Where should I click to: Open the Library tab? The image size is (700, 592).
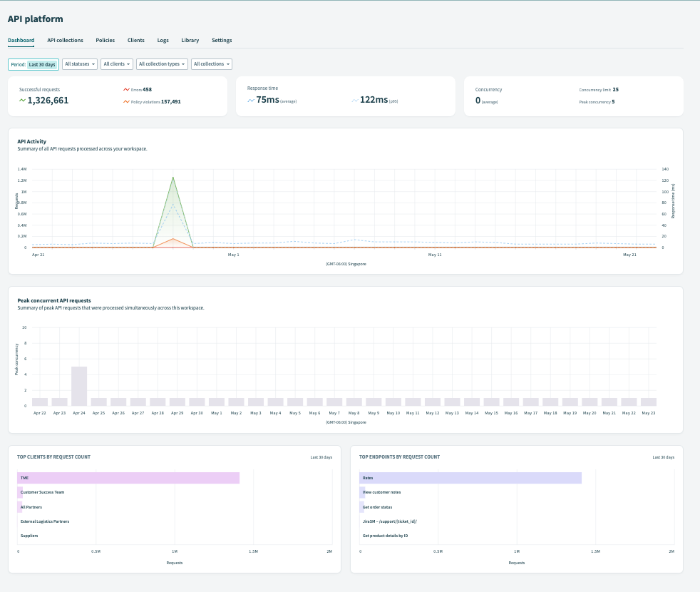coord(190,40)
